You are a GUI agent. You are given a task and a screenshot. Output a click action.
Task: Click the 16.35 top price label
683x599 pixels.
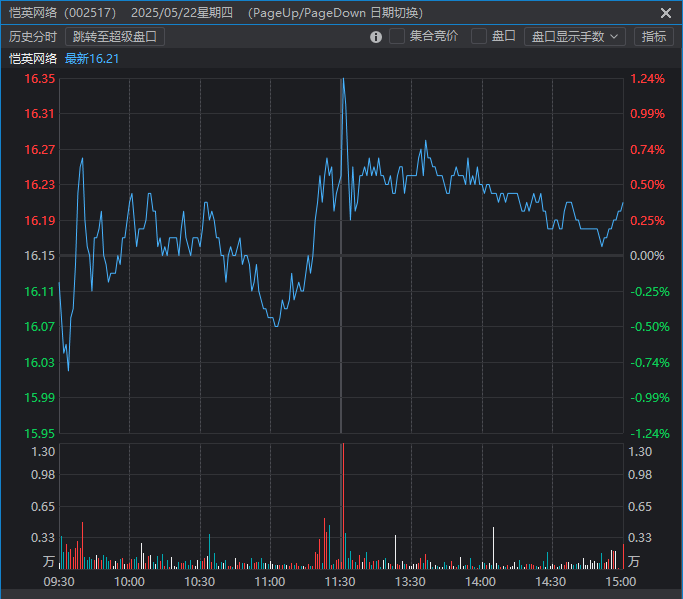[x=40, y=79]
